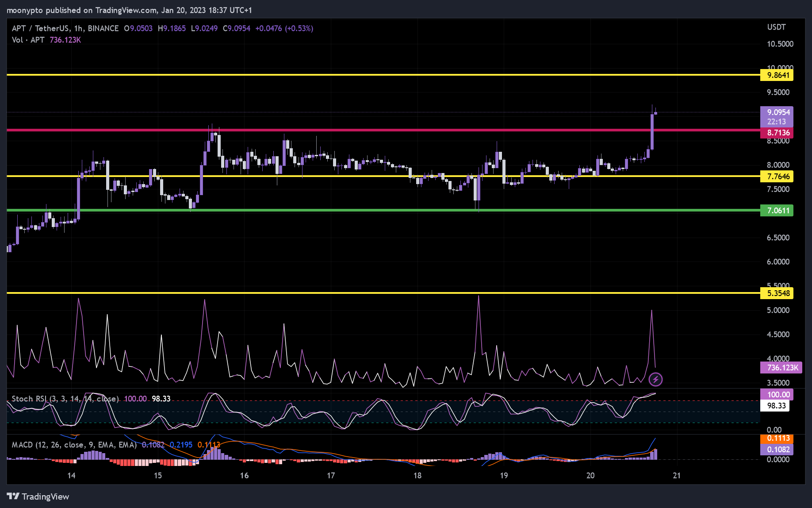Viewport: 812px width, 508px height.
Task: Click date label 21 on time axis
Action: (677, 476)
